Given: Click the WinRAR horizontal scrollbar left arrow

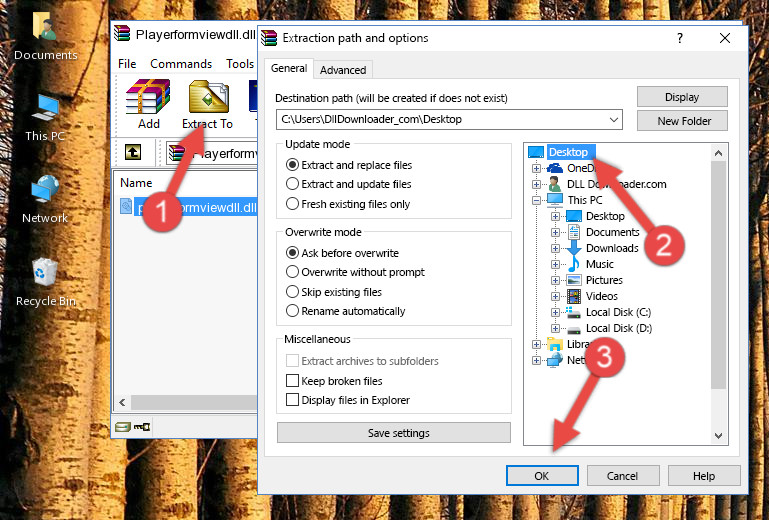Looking at the screenshot, I should click(x=122, y=403).
